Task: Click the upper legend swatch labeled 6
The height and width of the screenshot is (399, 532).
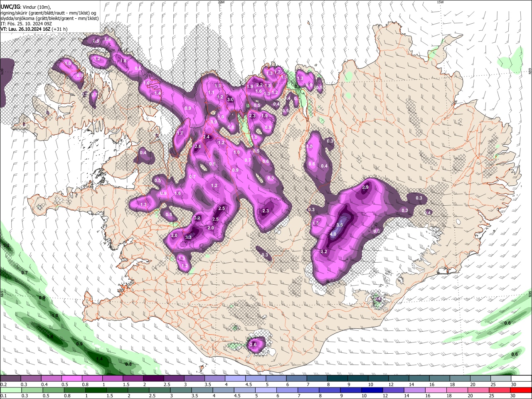Action: pos(297,379)
